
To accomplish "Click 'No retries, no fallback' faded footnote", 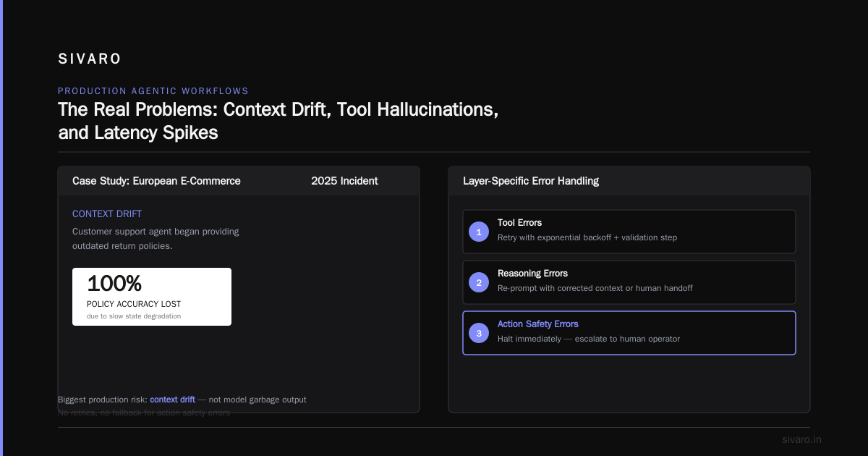I will pyautogui.click(x=144, y=413).
